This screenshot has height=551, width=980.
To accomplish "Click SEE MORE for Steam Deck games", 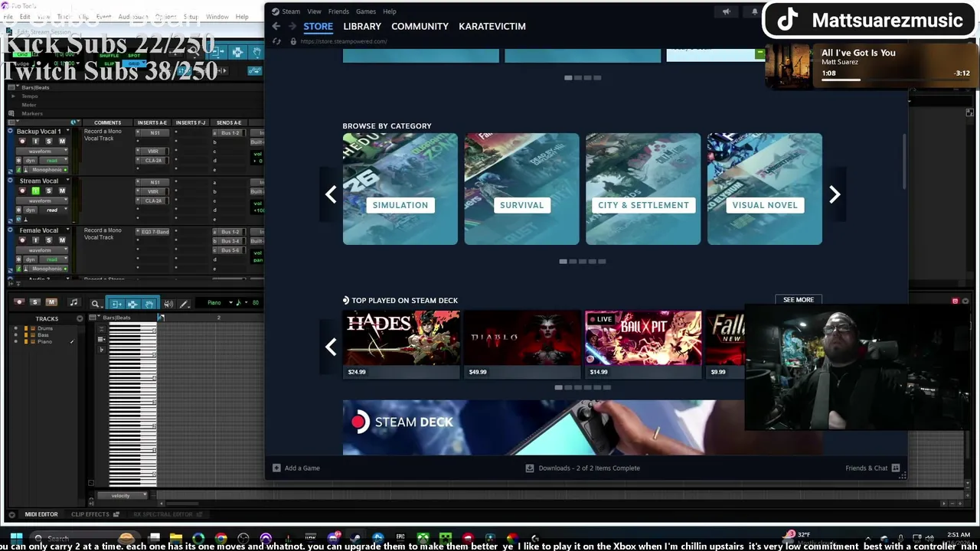I will click(799, 300).
